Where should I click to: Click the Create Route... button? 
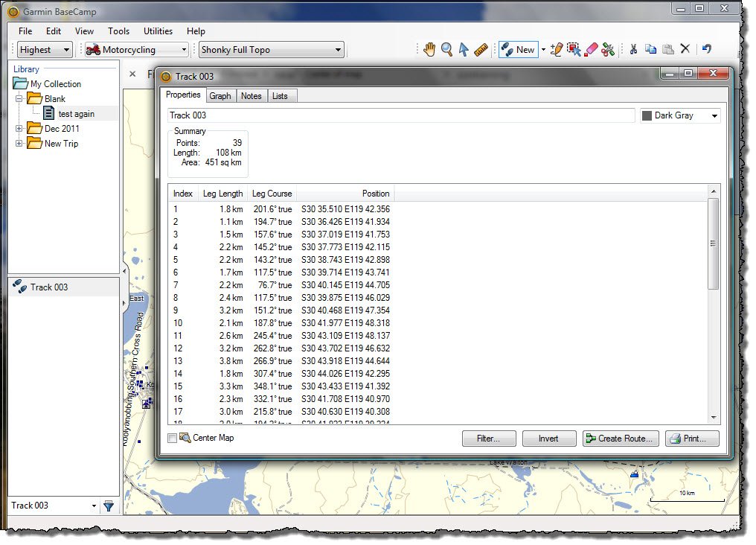[620, 439]
